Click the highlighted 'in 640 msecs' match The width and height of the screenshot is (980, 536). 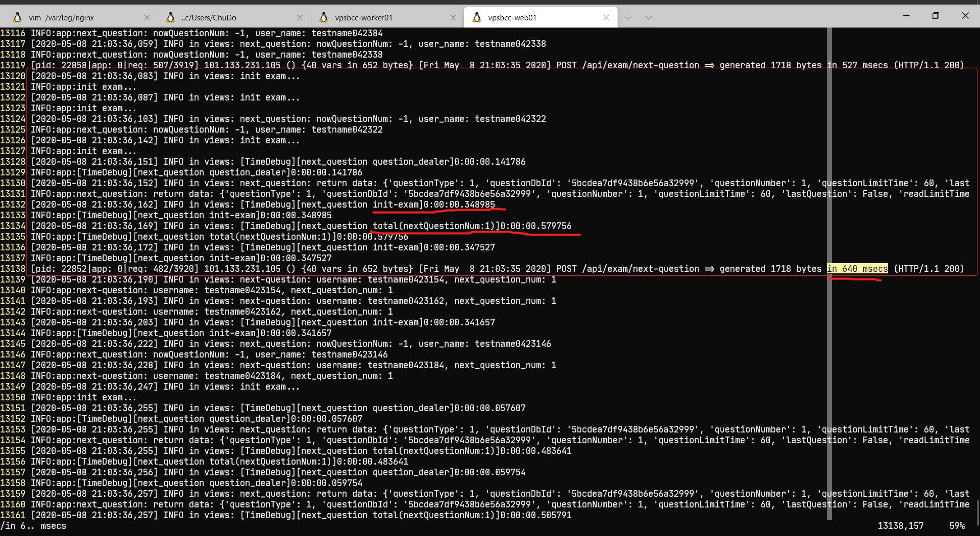coord(857,269)
